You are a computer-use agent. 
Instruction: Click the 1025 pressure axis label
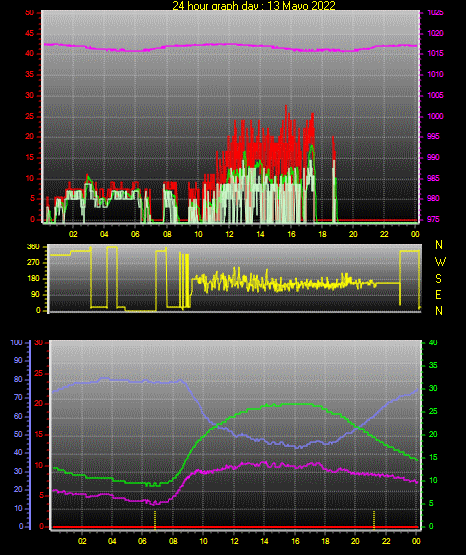[435, 13]
